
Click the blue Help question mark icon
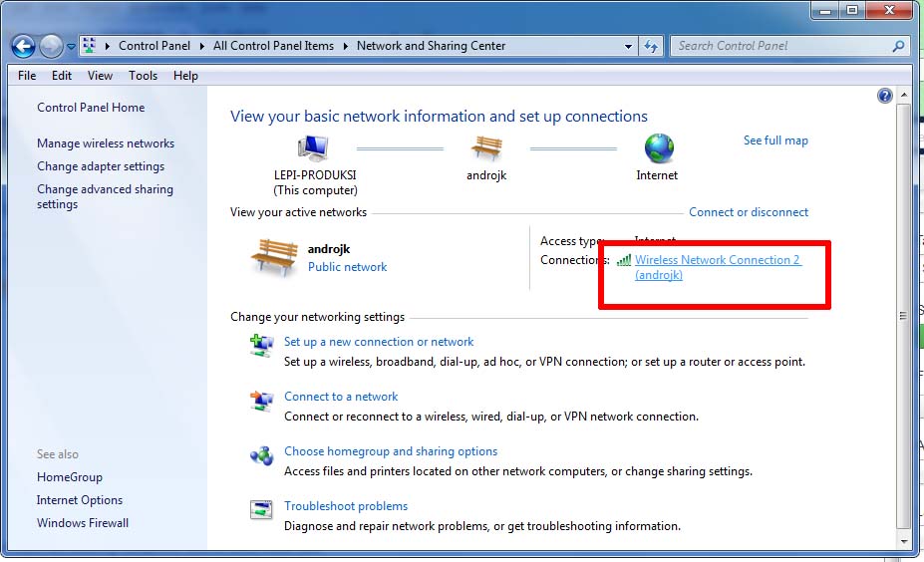click(x=884, y=96)
